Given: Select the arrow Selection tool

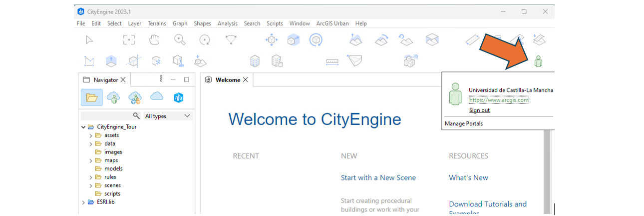Looking at the screenshot, I should (x=90, y=39).
